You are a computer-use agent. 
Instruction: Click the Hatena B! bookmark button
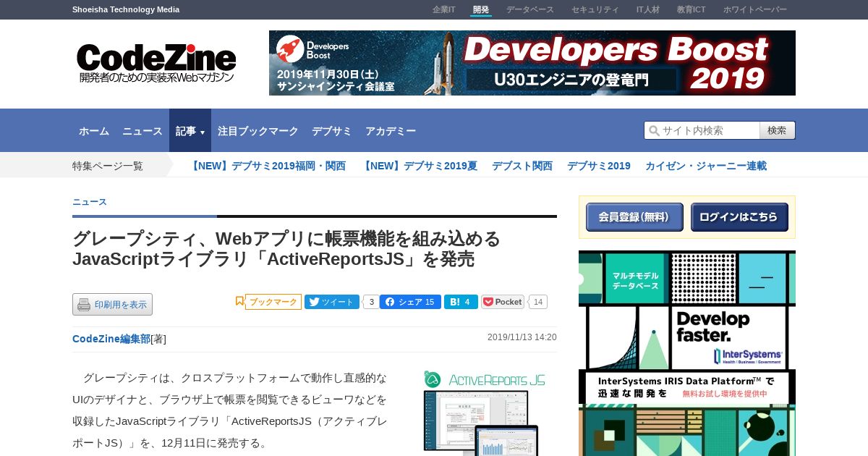(461, 302)
